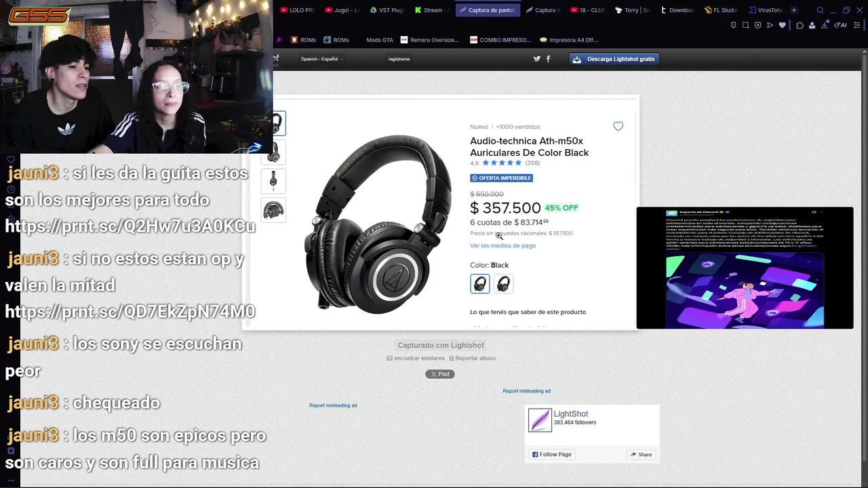Switch to the Stream Kick tab
Image resolution: width=868 pixels, height=488 pixels.
click(x=431, y=10)
